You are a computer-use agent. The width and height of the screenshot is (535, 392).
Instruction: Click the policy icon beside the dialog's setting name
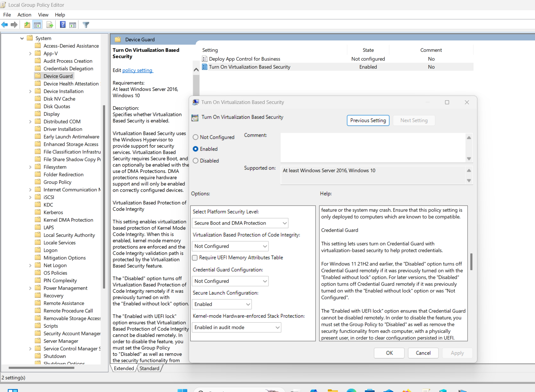(195, 118)
